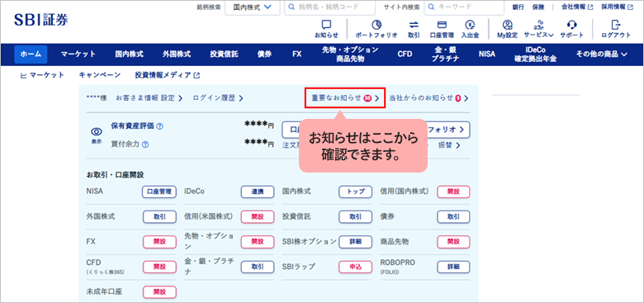Screen dimensions: 644x303
Task: Click the SBI証券 logo
Action: (41, 20)
